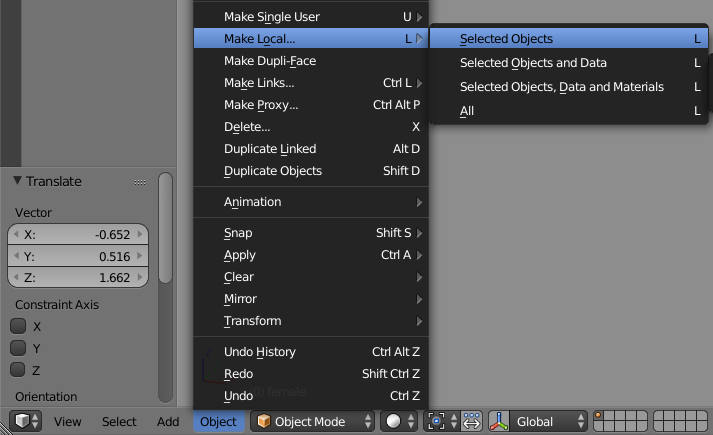Expand Make Single User submenu
The width and height of the screenshot is (713, 435).
[311, 17]
